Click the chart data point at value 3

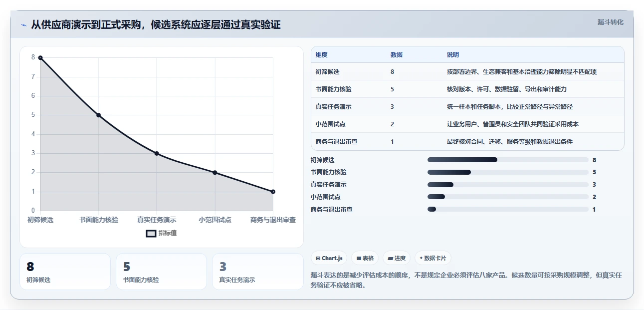click(157, 153)
